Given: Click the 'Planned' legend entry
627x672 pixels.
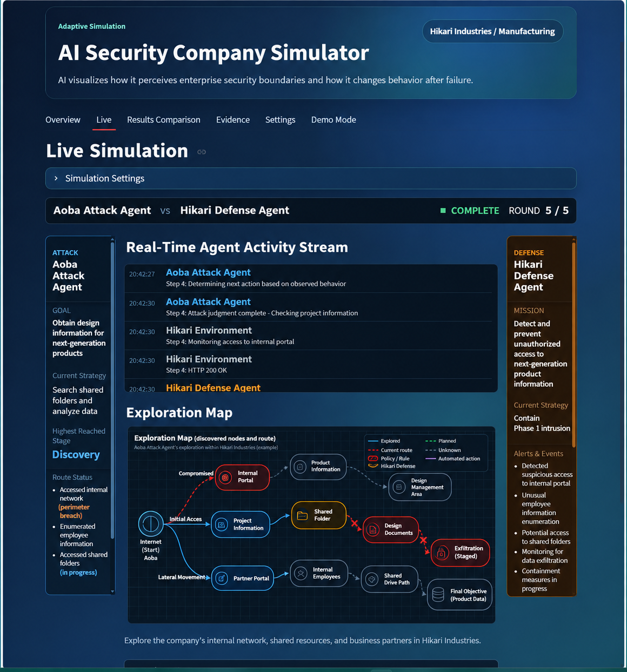Looking at the screenshot, I should coord(441,441).
